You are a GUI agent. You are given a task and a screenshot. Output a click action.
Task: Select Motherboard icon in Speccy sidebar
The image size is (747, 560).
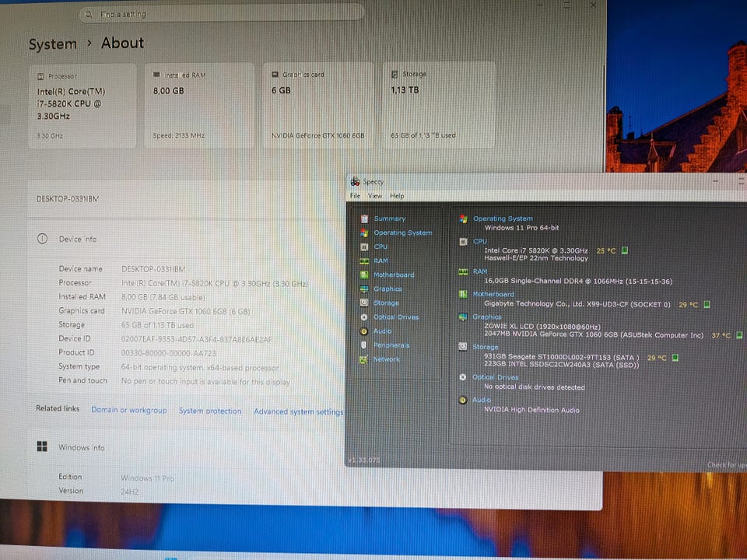(x=364, y=275)
